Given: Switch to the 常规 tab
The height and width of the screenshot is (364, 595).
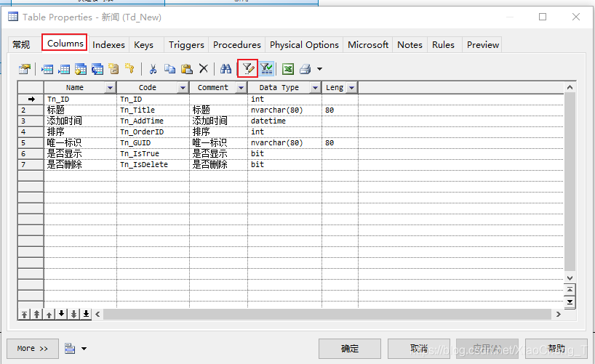Looking at the screenshot, I should [x=21, y=45].
